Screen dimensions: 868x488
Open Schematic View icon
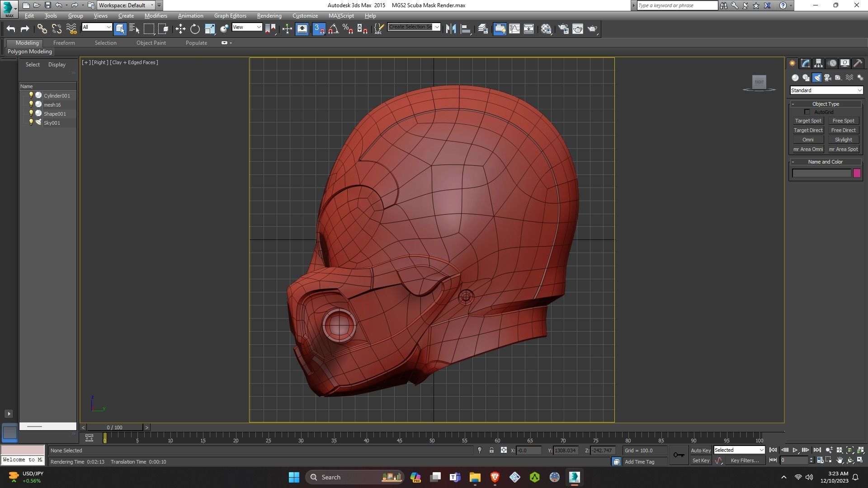coord(528,29)
